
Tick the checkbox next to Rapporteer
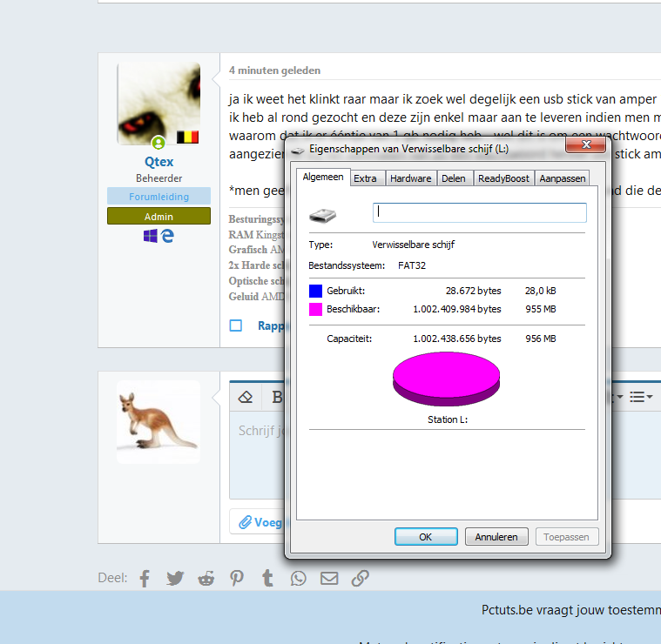[x=236, y=325]
